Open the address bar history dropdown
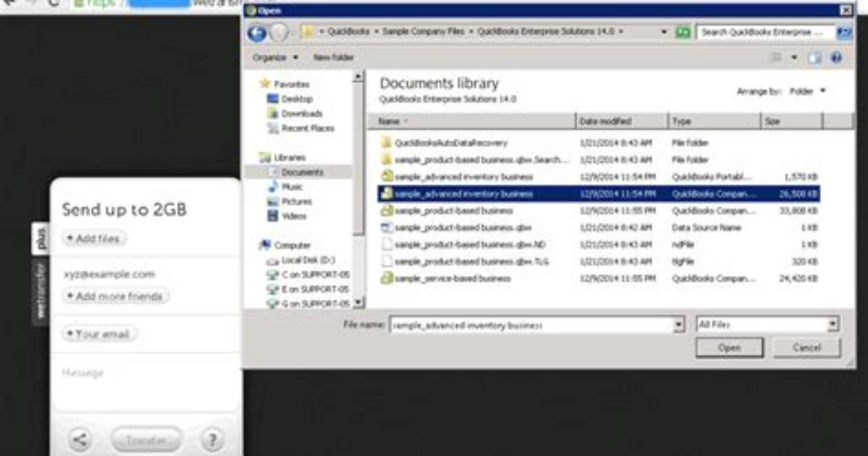This screenshot has height=456, width=868. [664, 32]
